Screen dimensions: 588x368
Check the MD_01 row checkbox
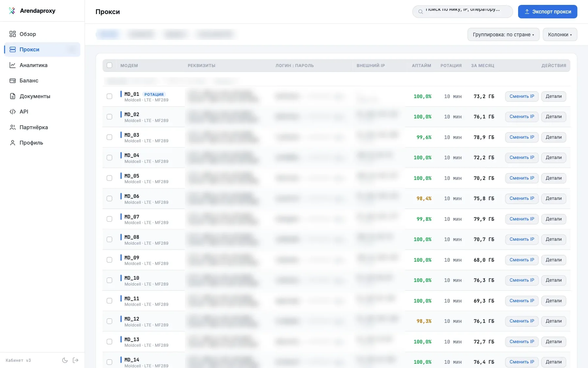click(109, 96)
